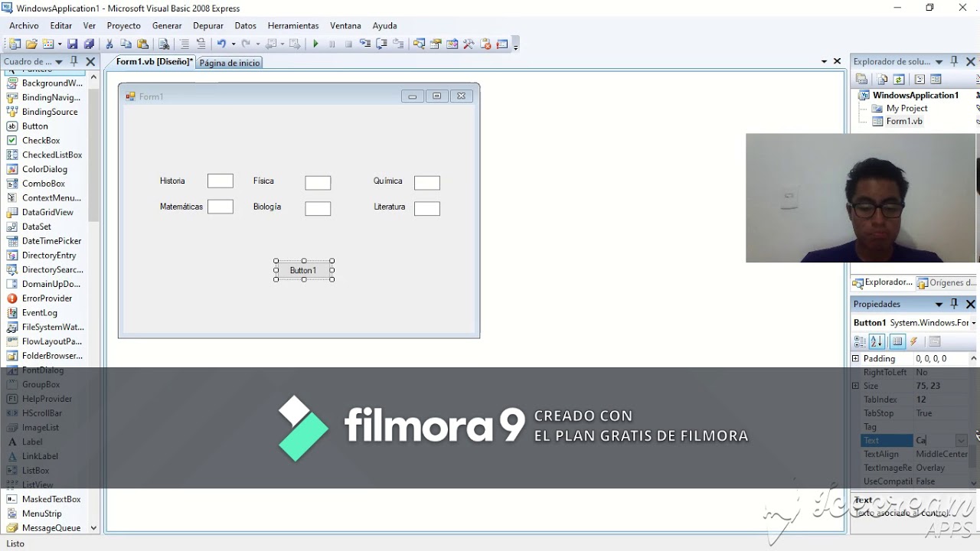980x551 pixels.
Task: Pin the Propiedades panel with pushpin icon
Action: click(x=955, y=304)
